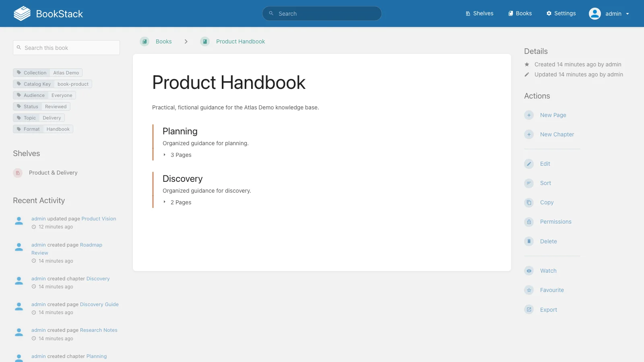Click the tag icon beside Format

tap(19, 129)
